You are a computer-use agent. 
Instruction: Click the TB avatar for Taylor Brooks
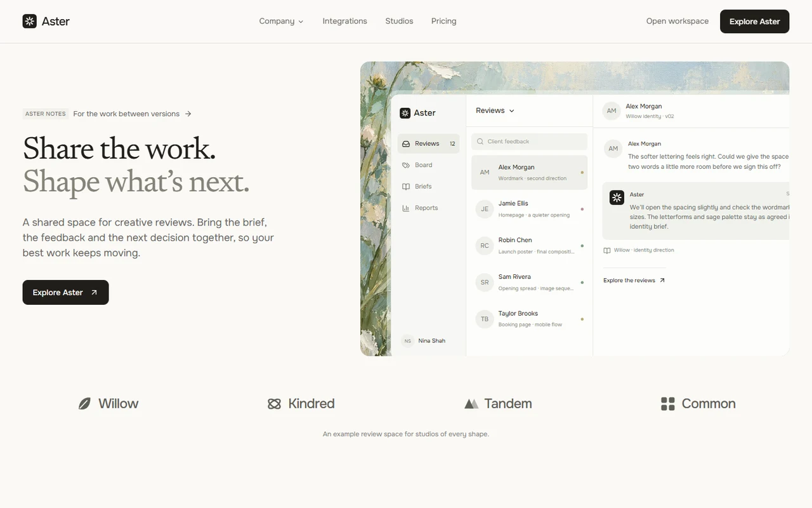[485, 319]
